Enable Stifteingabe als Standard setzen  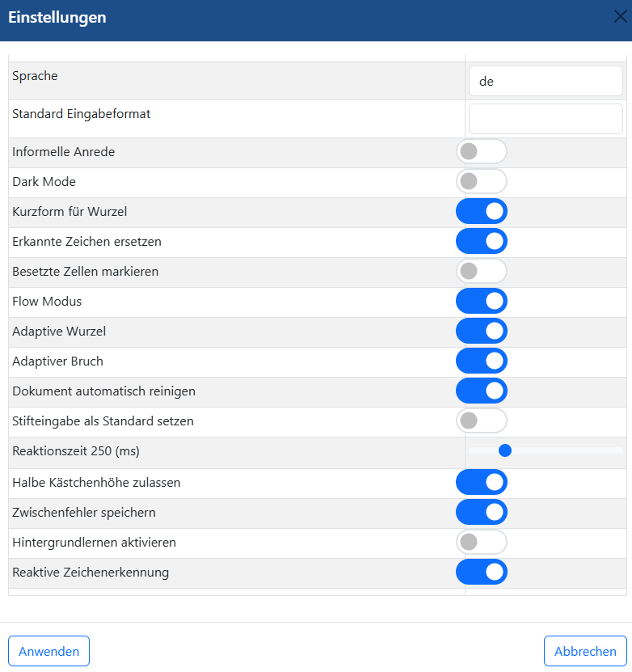pos(482,421)
